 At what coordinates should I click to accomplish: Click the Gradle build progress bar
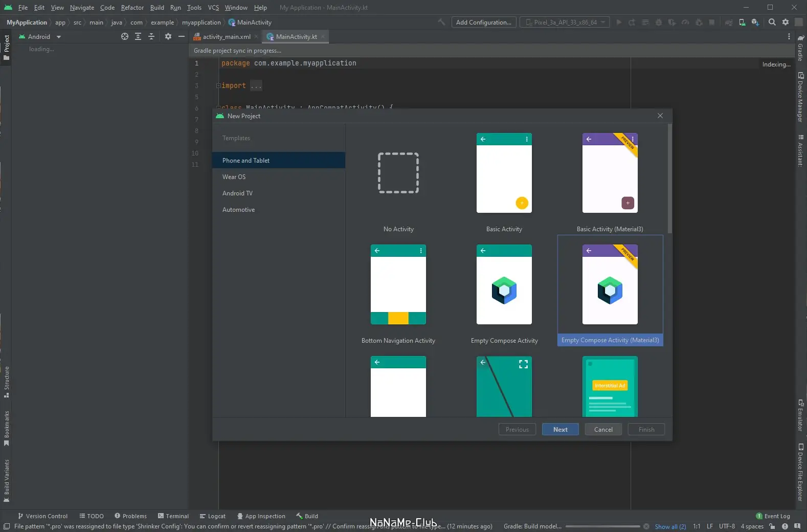click(602, 526)
